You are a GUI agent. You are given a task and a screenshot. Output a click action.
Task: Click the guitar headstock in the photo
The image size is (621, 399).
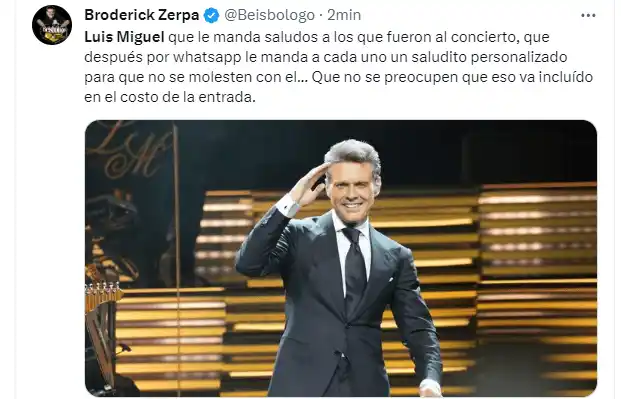(103, 295)
